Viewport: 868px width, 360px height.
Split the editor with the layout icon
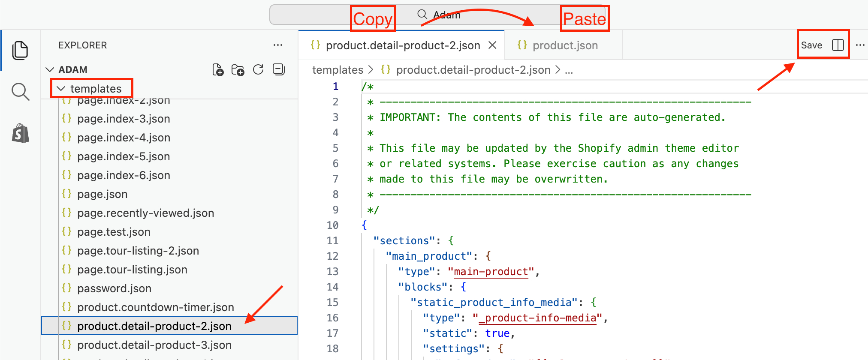click(x=838, y=45)
